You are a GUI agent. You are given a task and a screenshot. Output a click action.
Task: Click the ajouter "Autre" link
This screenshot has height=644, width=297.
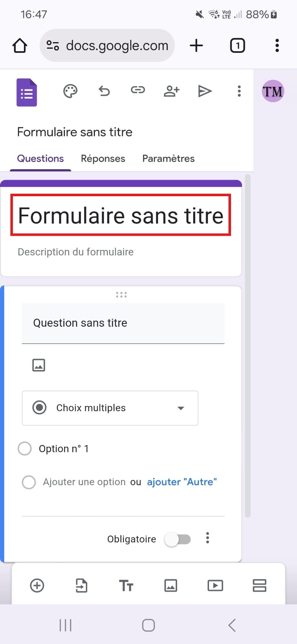182,482
